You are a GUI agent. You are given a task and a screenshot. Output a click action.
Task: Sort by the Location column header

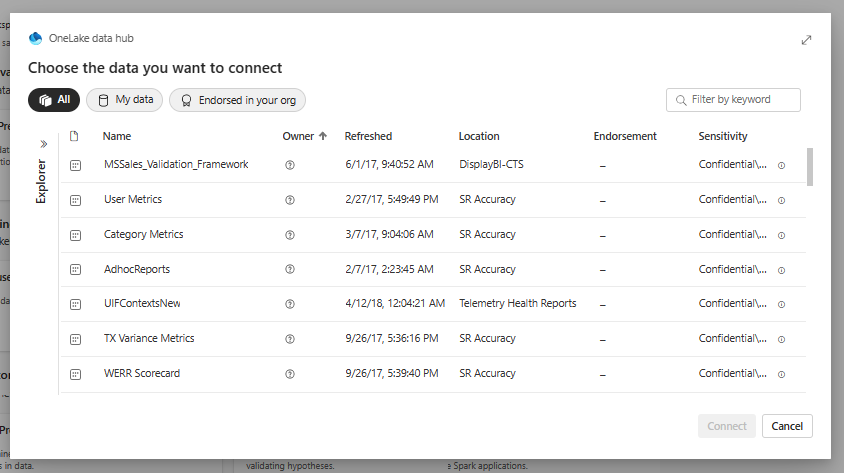479,136
